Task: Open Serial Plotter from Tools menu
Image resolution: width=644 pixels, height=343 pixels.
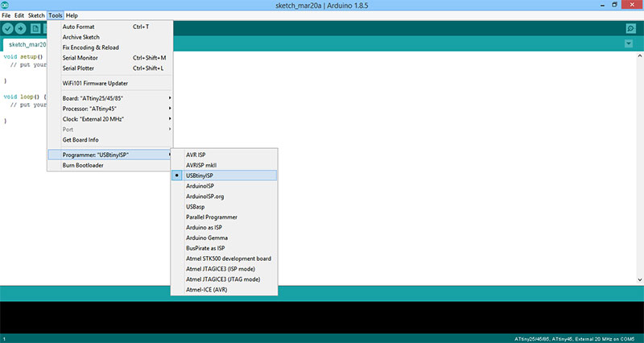Action: (110, 68)
